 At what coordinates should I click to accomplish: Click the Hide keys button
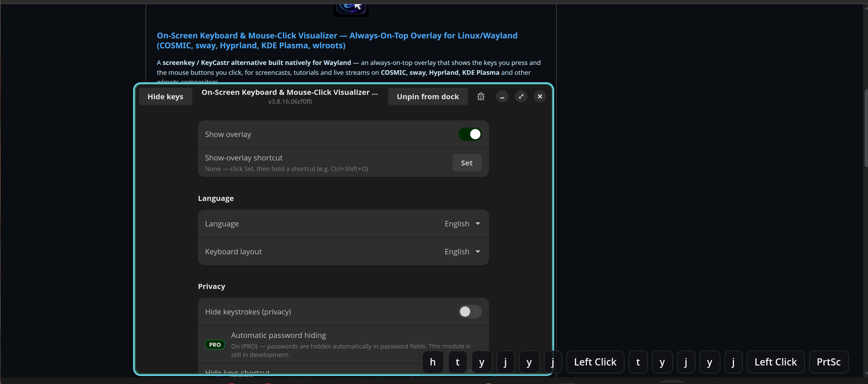165,96
